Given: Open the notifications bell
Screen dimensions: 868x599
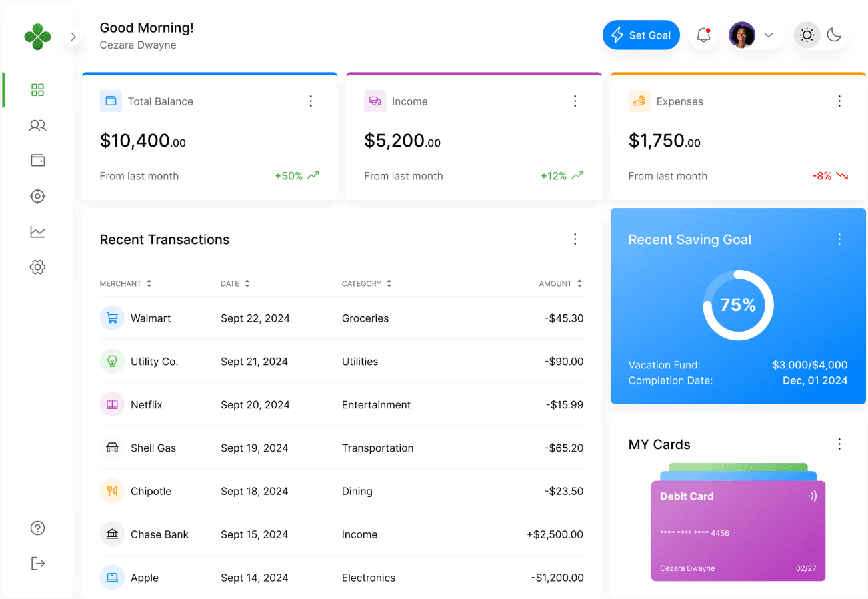Looking at the screenshot, I should [x=703, y=35].
